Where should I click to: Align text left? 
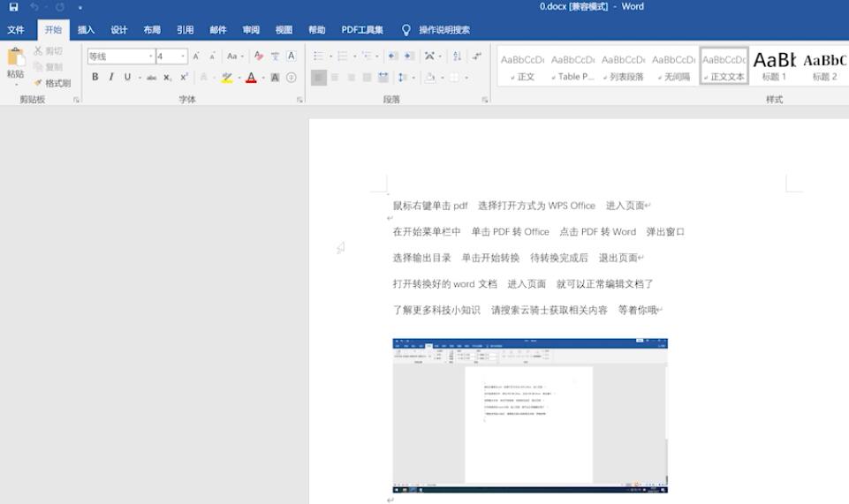[319, 78]
